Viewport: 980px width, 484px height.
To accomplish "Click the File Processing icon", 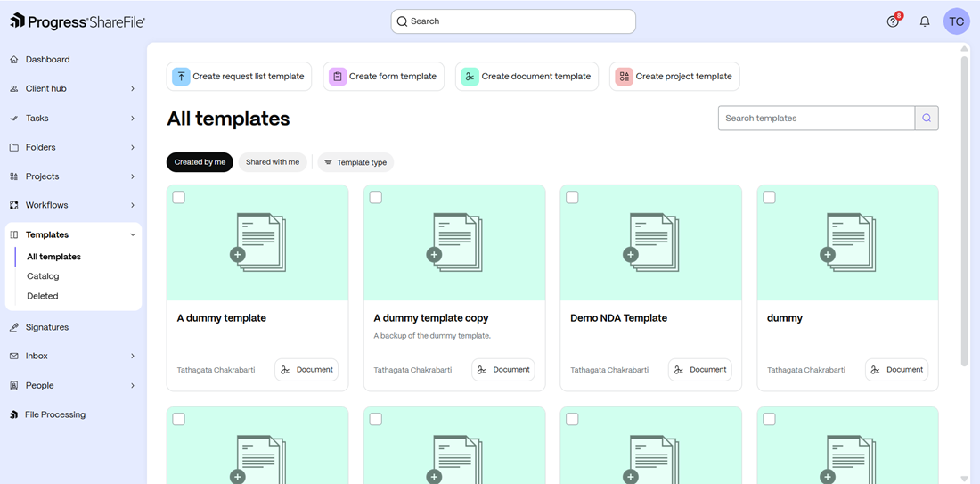I will [x=14, y=414].
